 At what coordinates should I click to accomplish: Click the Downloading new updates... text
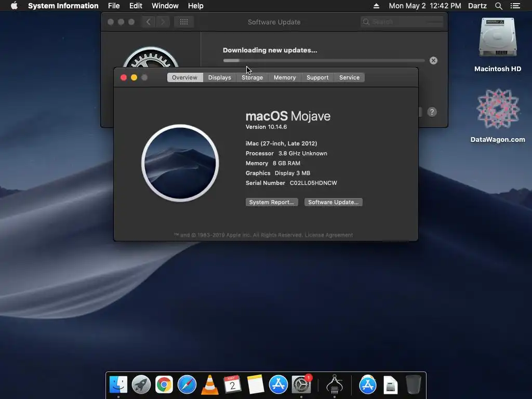click(270, 50)
